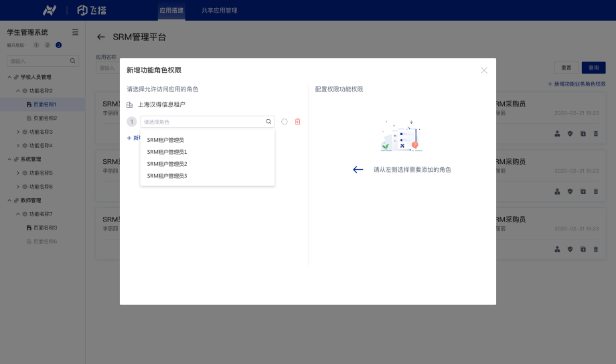This screenshot has width=616, height=364.
Task: Expand the 功能名称3 tree node
Action: click(18, 132)
